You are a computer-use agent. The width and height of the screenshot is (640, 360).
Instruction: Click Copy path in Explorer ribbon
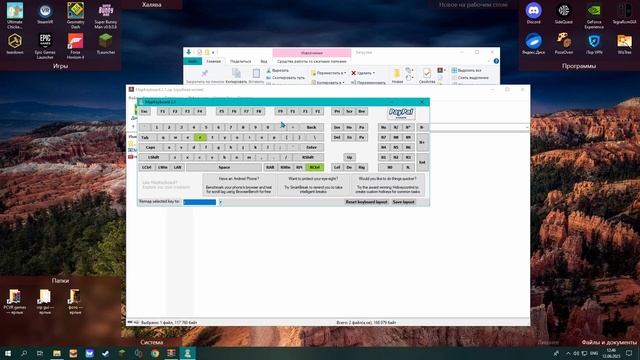tap(285, 78)
